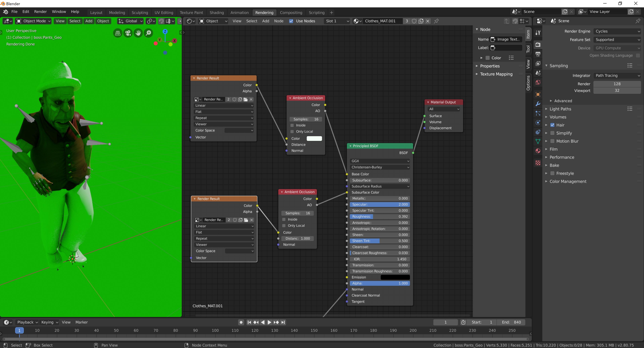Open the Material properties tab icon
Viewport: 644px width, 348px height.
[x=538, y=151]
